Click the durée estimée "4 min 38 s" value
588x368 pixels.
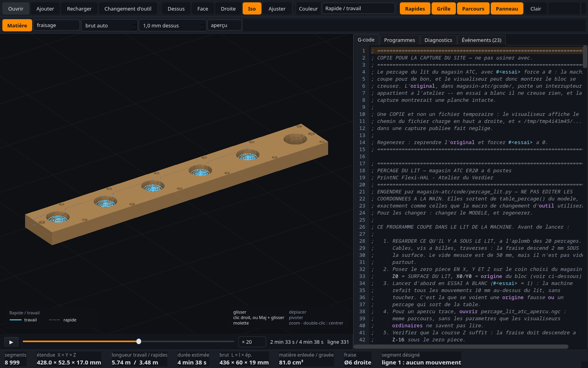tap(192, 363)
